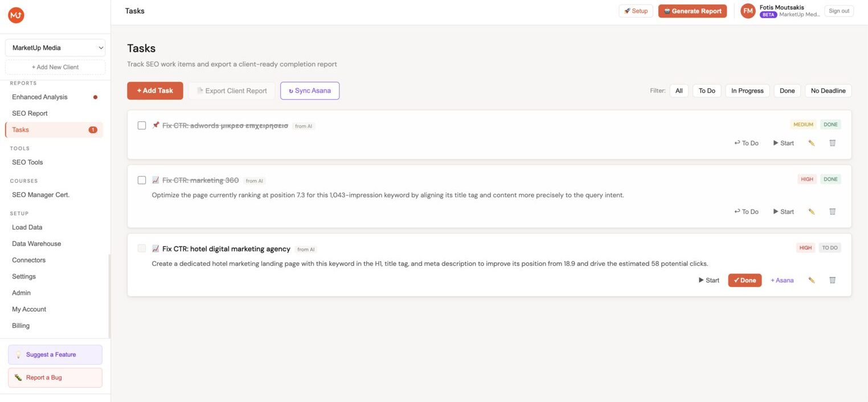The image size is (868, 402).
Task: Open the Tasks sidebar item
Action: coord(54,130)
